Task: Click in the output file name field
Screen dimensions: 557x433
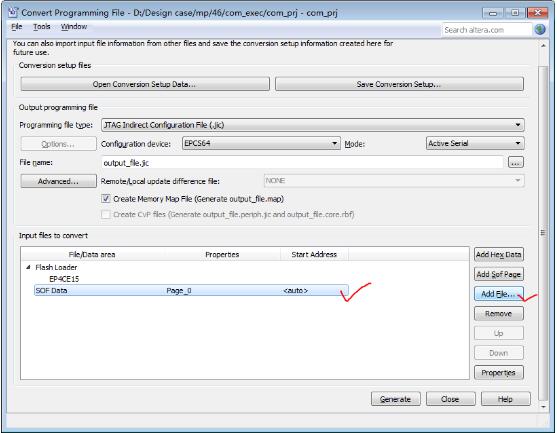Action: point(302,163)
